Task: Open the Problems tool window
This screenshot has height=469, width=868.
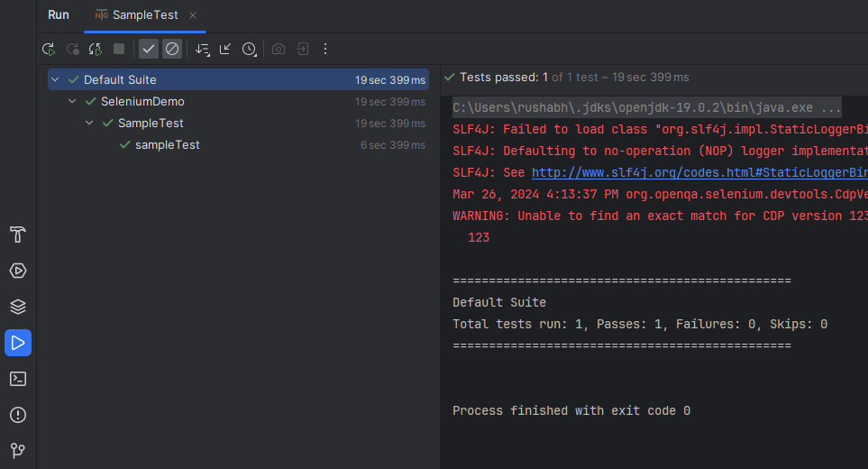Action: [18, 415]
